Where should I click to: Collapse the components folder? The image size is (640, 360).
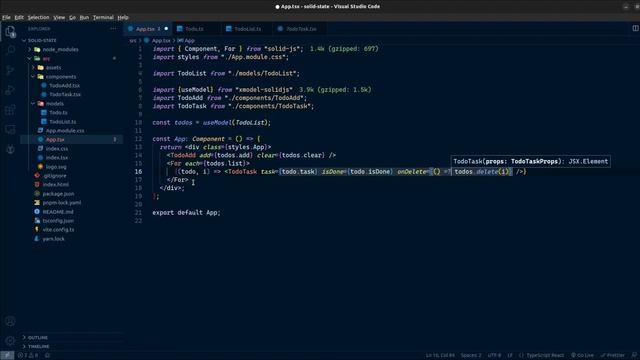(60, 77)
